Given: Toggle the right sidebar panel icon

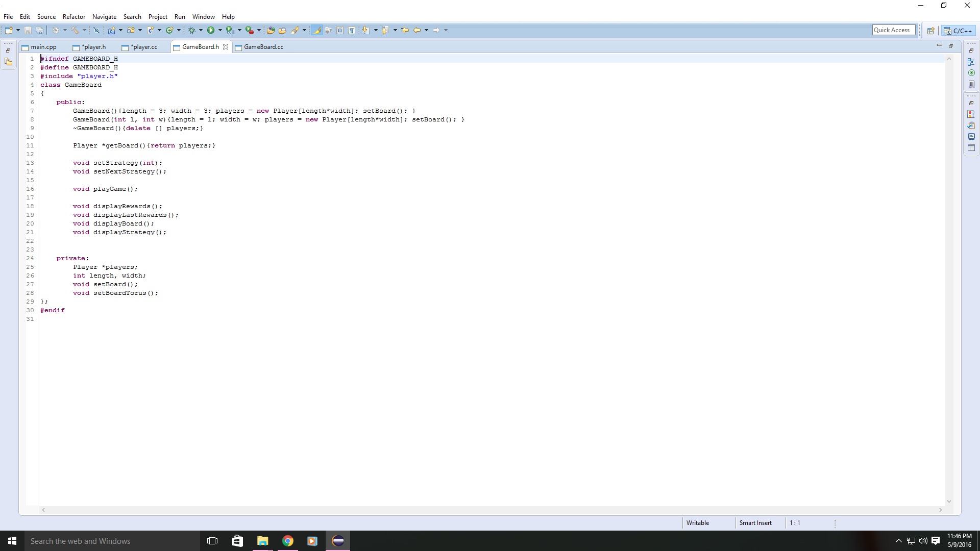Looking at the screenshot, I should (971, 51).
